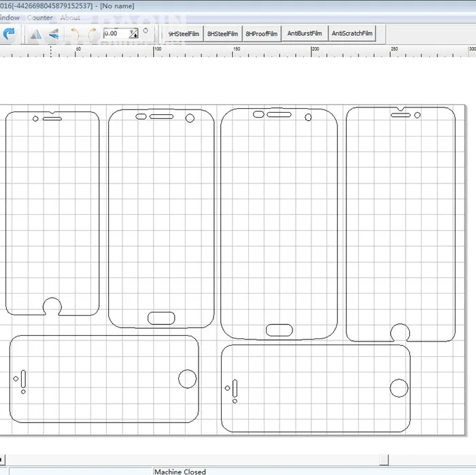Click the rotate counterclockwise icon
Viewport: 476px width, 475px height.
75,33
